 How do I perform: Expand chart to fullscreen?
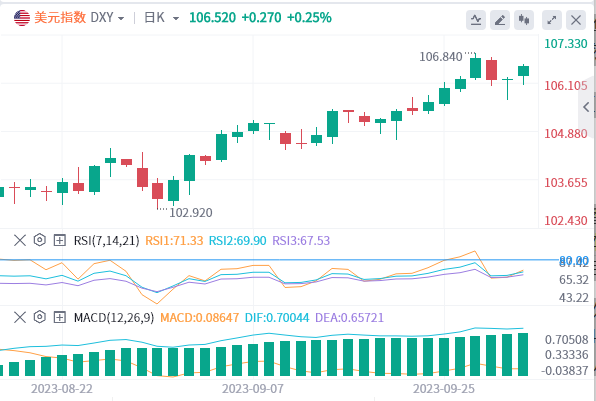point(552,20)
